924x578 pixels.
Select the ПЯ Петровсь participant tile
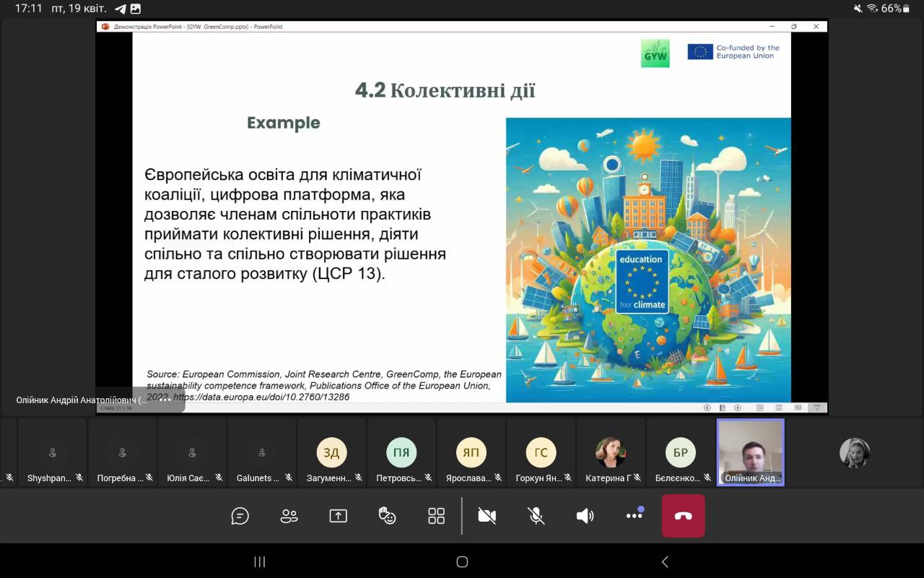[401, 452]
